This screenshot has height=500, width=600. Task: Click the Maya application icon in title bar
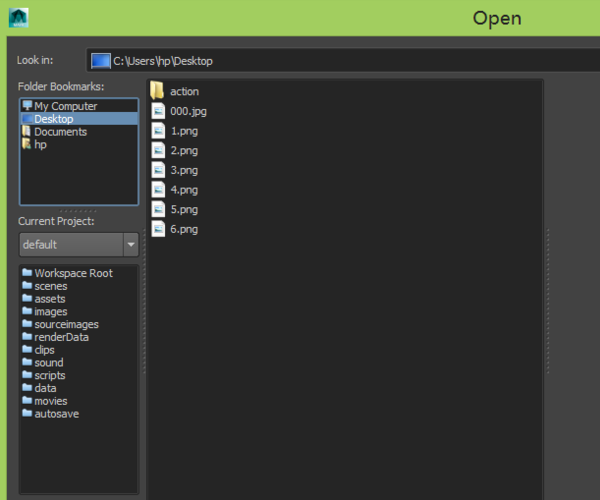(18, 17)
